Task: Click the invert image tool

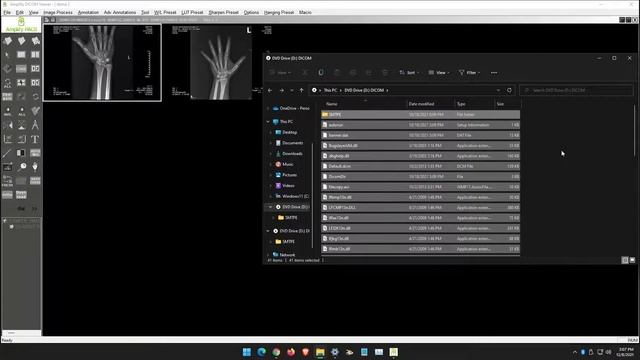Action: [22, 153]
